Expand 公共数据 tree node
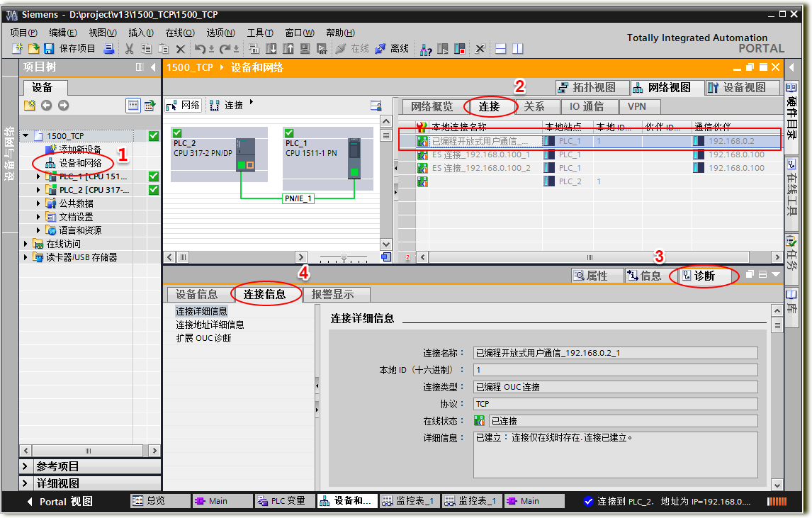Image resolution: width=812 pixels, height=518 pixels. point(38,203)
